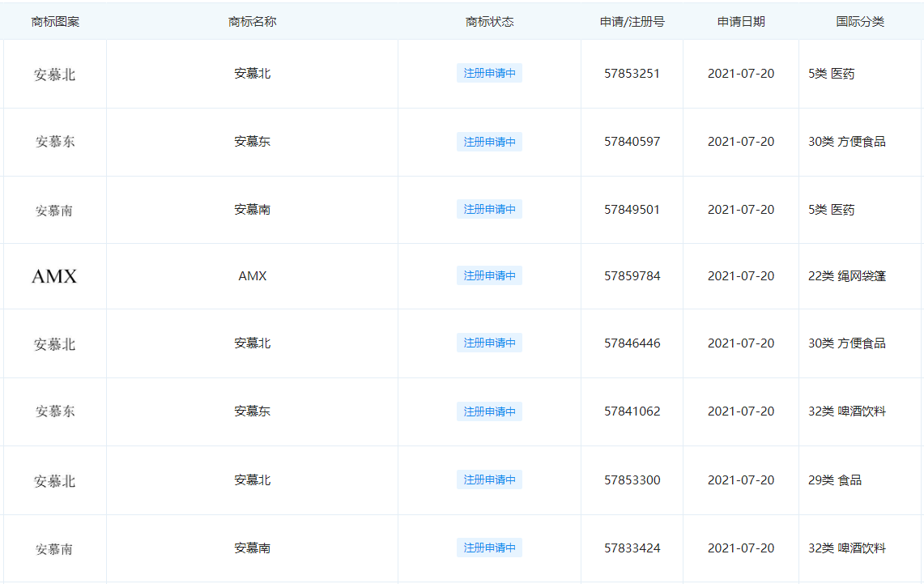924x584 pixels.
Task: Click registration number 57853300
Action: point(632,480)
